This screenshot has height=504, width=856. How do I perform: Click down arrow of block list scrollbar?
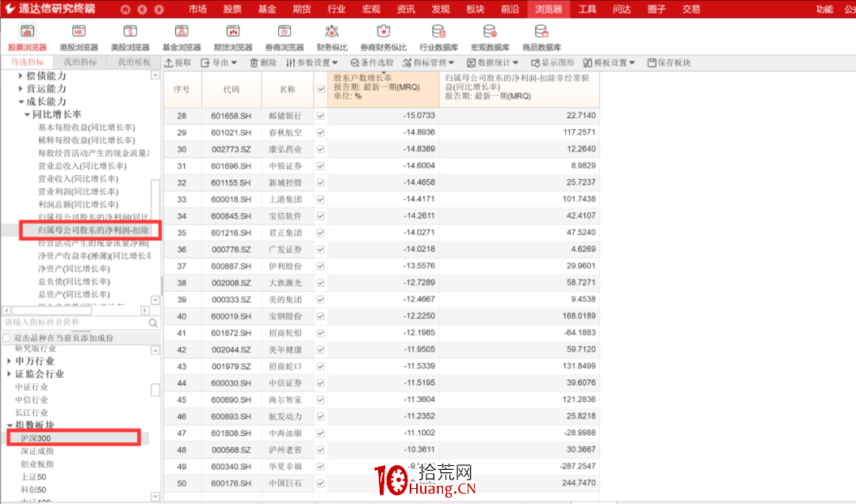coord(155,496)
